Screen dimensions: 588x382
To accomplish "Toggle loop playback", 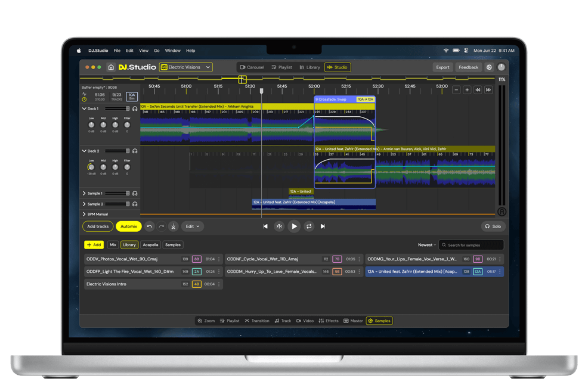I will [x=309, y=226].
